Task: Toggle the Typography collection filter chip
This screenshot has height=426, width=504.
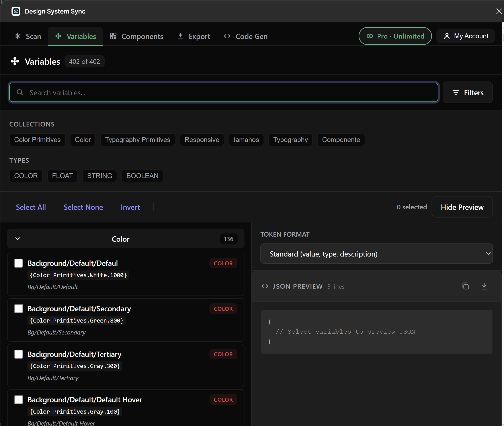Action: (x=291, y=140)
